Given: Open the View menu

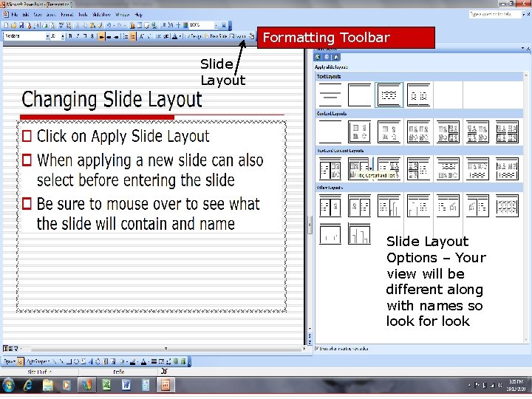Looking at the screenshot, I should click(x=38, y=15).
